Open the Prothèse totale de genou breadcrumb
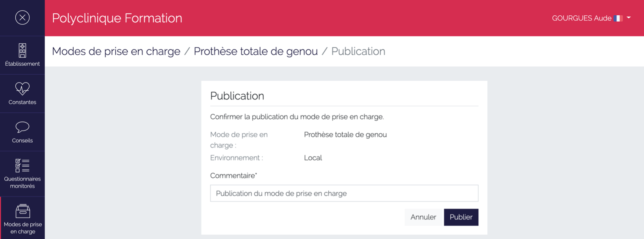 click(256, 51)
